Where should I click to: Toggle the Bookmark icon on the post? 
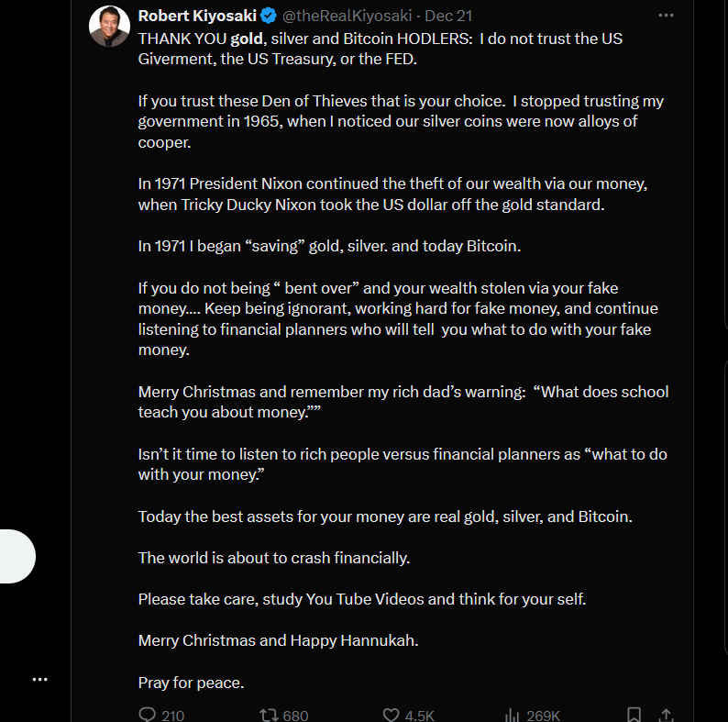(x=634, y=715)
